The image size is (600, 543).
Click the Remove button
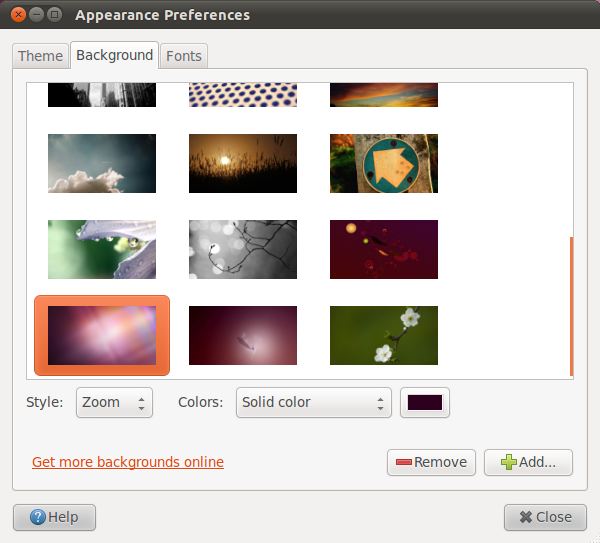tap(431, 462)
